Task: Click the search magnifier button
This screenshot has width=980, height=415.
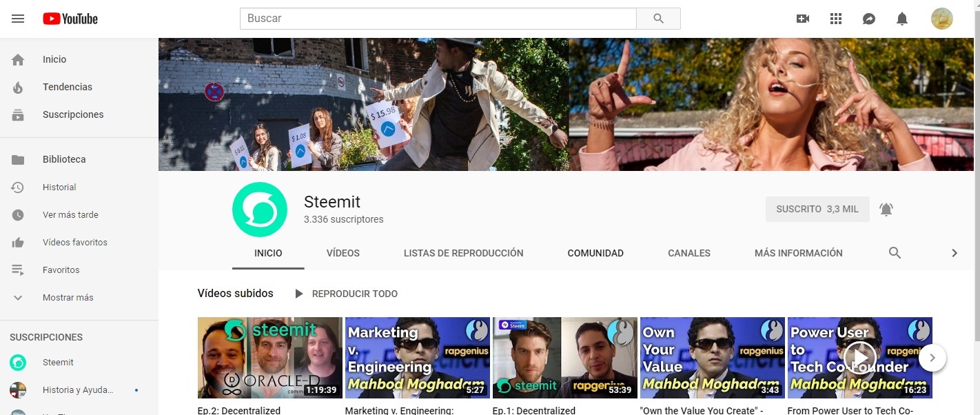Action: click(658, 19)
